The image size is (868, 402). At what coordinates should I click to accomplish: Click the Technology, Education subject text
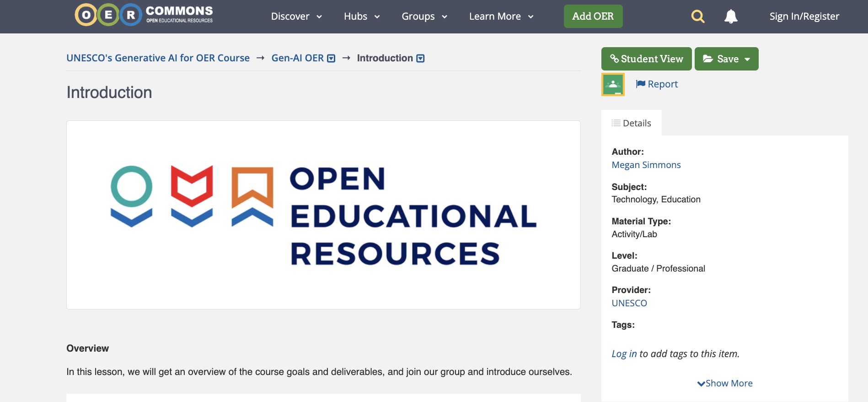point(656,200)
